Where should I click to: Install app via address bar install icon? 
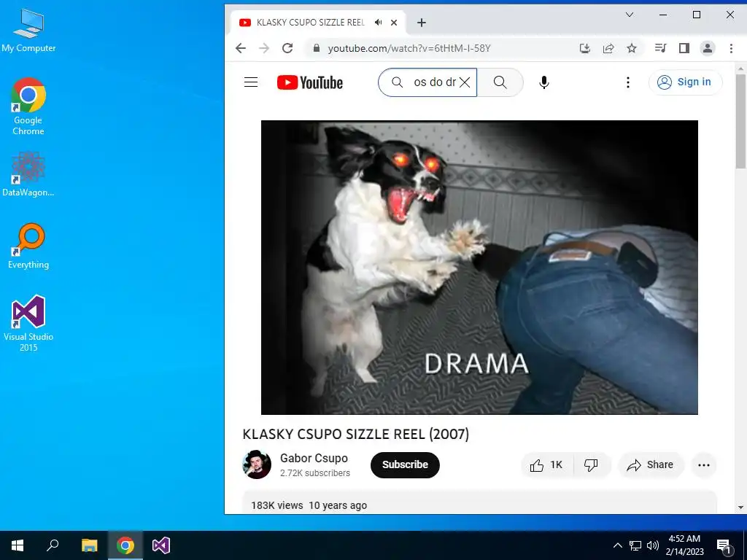[x=585, y=48]
